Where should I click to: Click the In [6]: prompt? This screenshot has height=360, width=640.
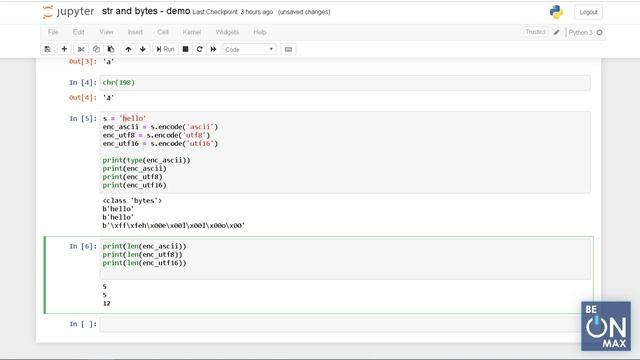[83, 246]
